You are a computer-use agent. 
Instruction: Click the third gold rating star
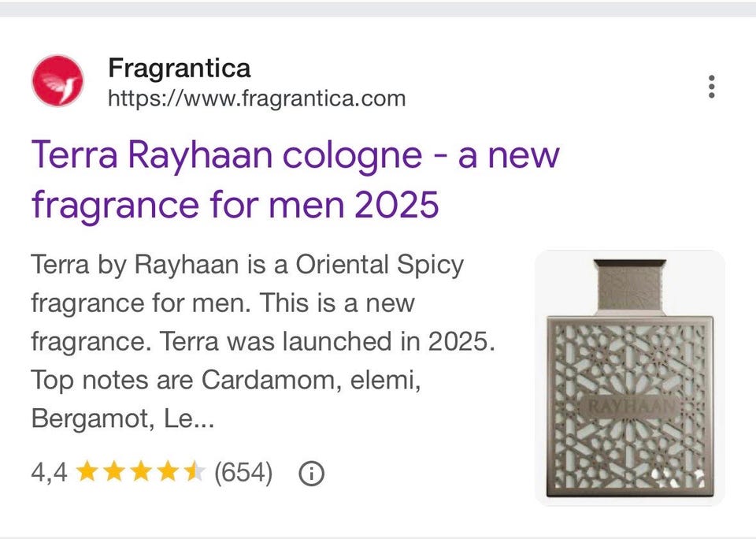[141, 471]
